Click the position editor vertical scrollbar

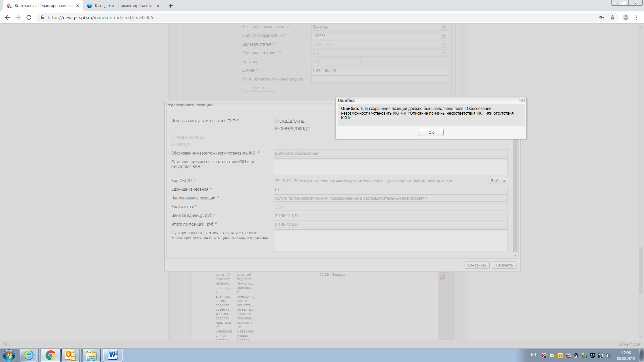coord(516,196)
